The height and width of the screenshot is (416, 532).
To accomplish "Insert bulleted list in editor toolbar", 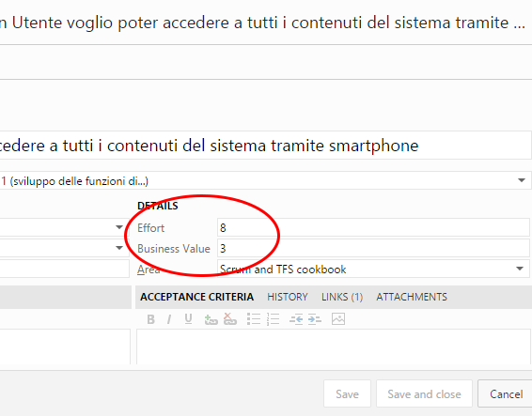I will [x=254, y=319].
